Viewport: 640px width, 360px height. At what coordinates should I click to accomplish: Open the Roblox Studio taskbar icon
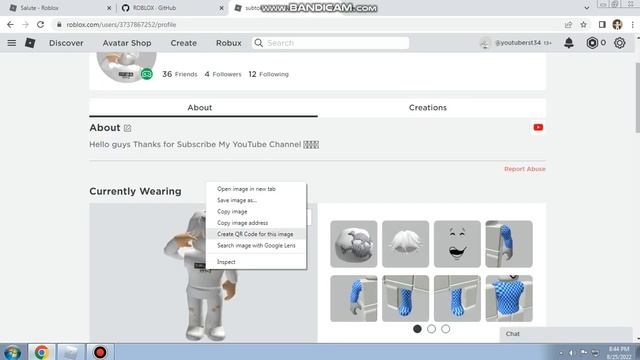click(x=70, y=352)
